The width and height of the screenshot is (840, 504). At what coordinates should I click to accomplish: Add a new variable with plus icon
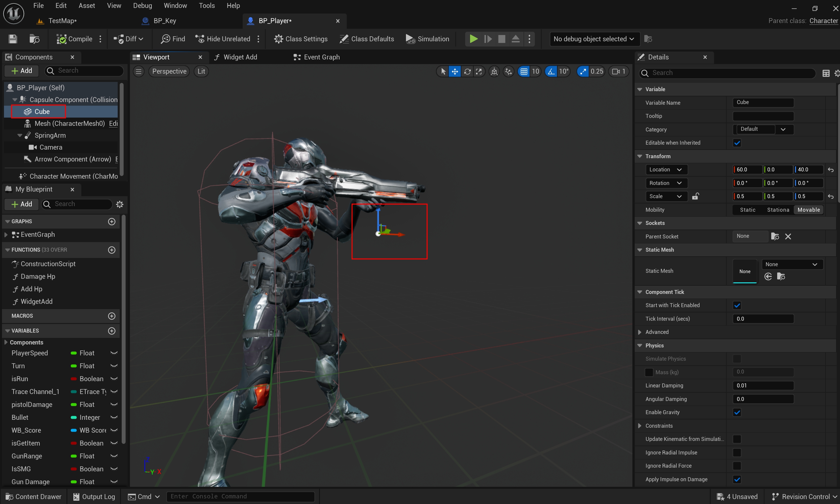point(111,331)
